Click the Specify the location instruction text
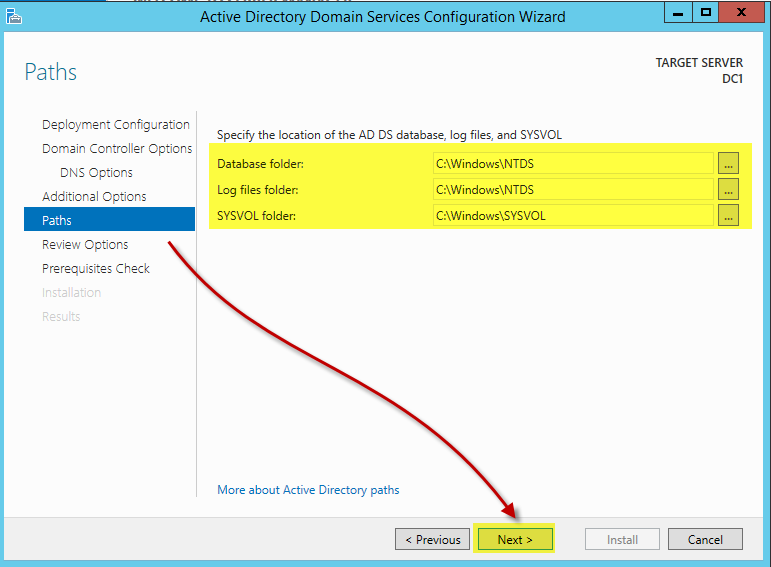This screenshot has height=567, width=771. pyautogui.click(x=389, y=135)
